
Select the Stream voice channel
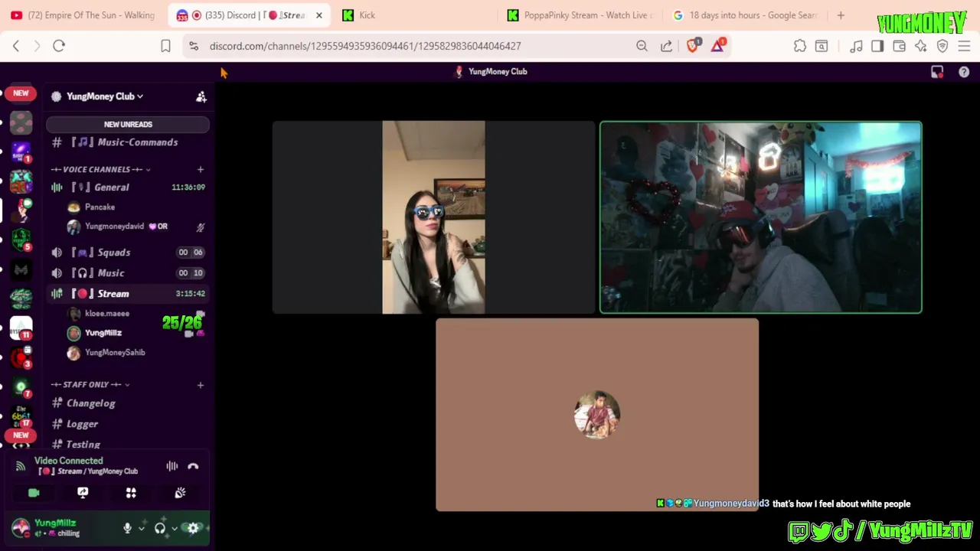click(x=128, y=293)
